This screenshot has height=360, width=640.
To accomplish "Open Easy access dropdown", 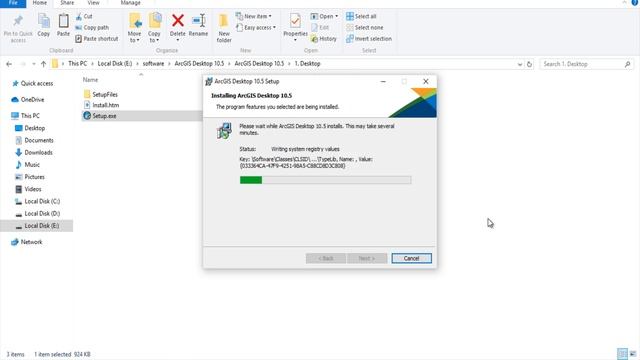I will [256, 27].
